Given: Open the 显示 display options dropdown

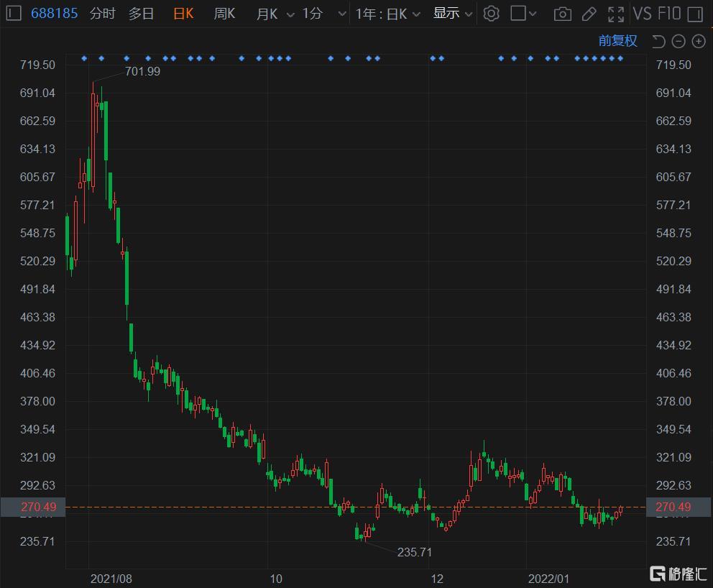Looking at the screenshot, I should coord(453,14).
